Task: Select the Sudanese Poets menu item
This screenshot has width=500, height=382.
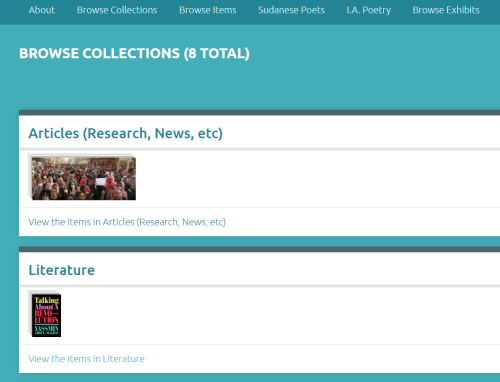Action: (x=291, y=10)
